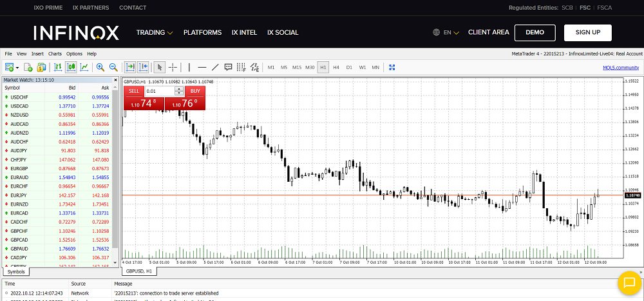This screenshot has height=301, width=644.
Task: Select the Symbols tab
Action: (x=16, y=272)
